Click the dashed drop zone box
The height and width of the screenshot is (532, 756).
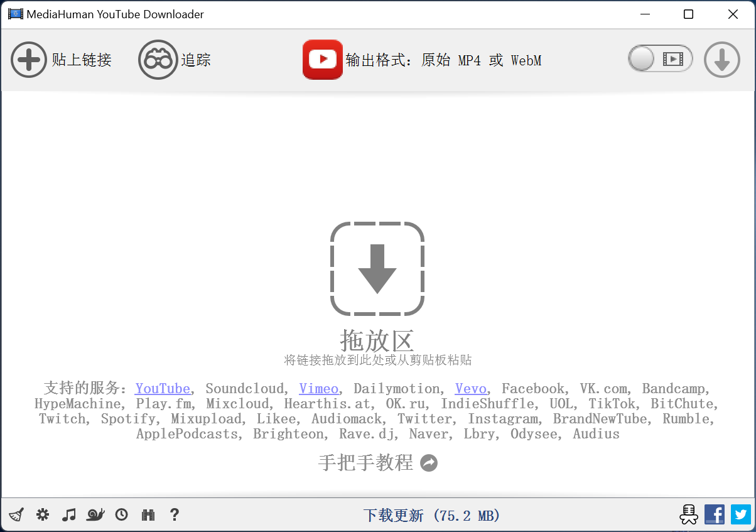point(377,268)
